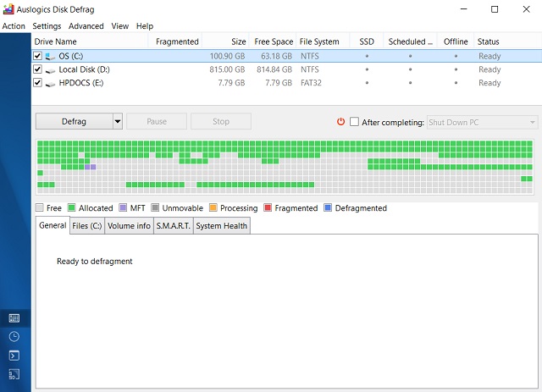Click the 815.00 GB size value
Viewport: 542px width, 392px height.
227,69
